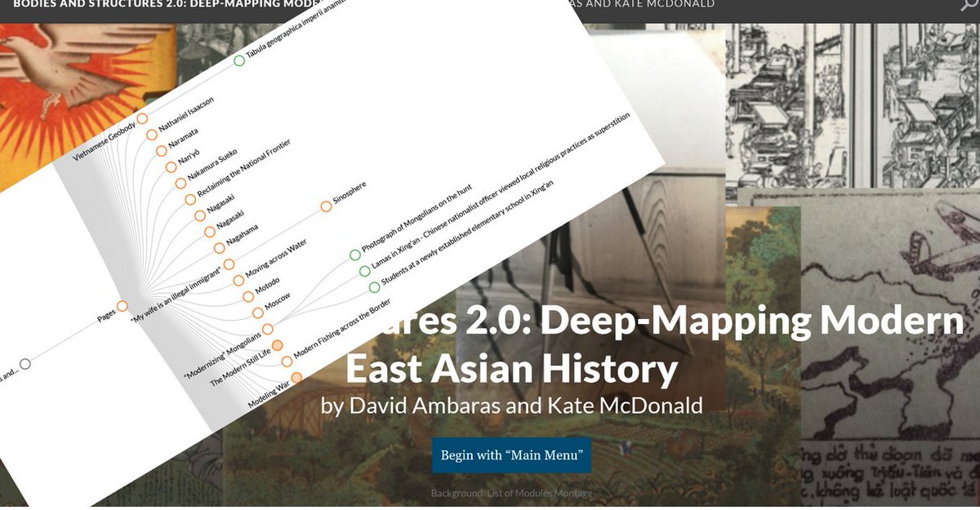
Task: Select the Nathaniel Isaacson node circle
Action: (152, 135)
